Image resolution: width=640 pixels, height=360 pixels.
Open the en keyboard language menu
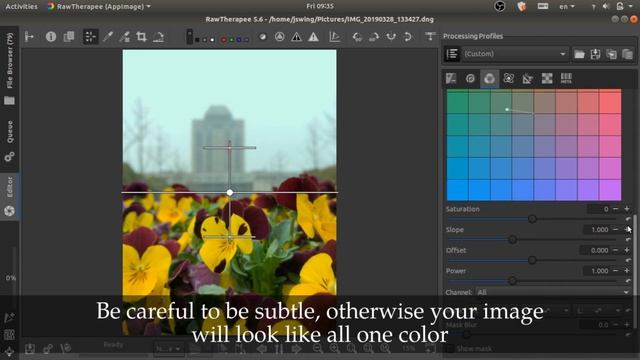[x=567, y=7]
